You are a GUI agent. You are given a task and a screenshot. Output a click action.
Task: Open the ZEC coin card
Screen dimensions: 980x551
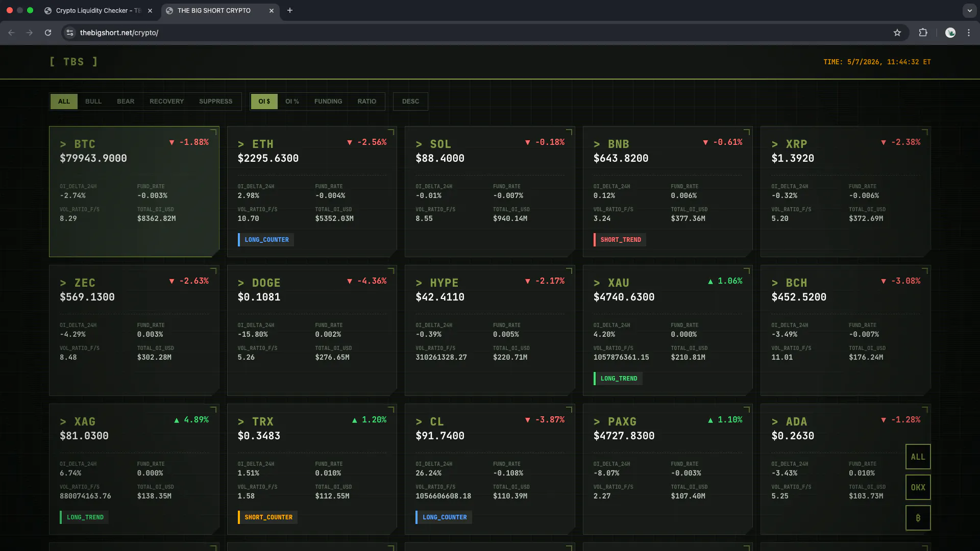tap(134, 330)
